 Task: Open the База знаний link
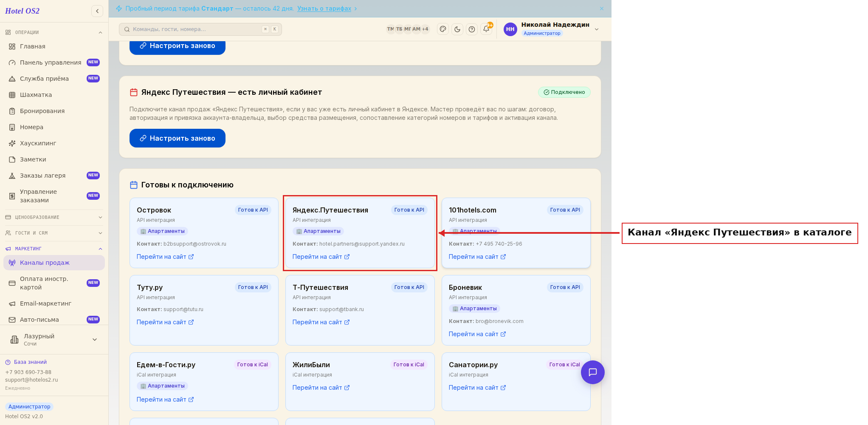point(26,362)
